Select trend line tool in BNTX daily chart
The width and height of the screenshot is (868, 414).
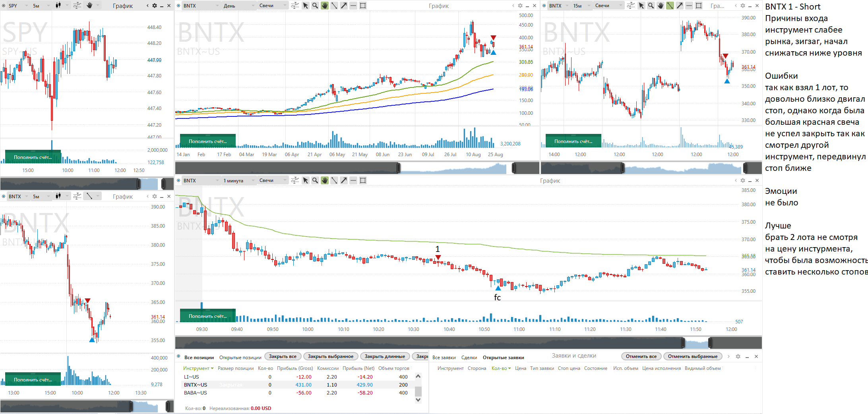334,6
